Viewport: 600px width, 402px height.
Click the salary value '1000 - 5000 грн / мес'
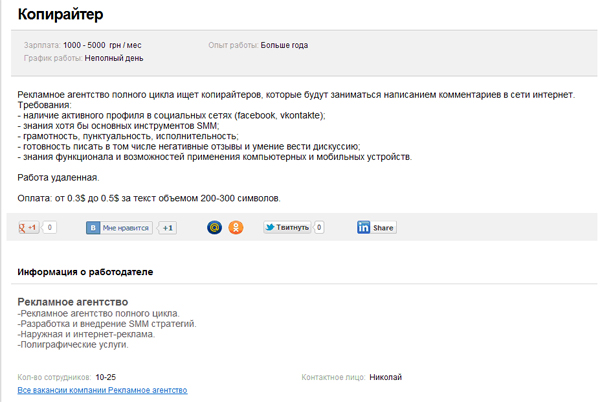102,45
